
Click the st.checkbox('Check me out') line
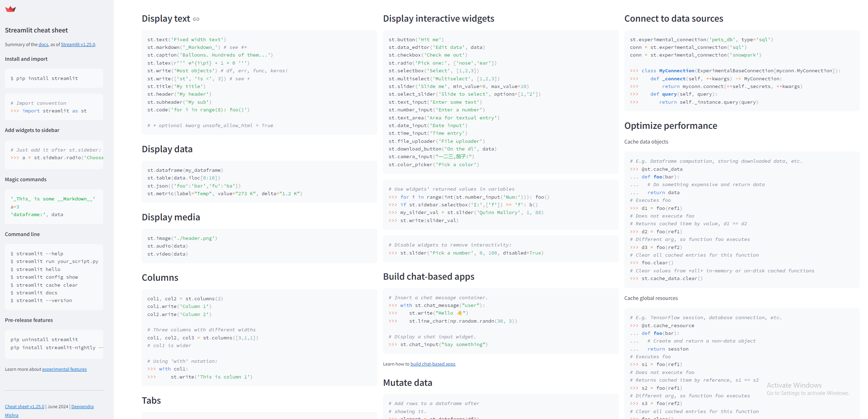428,55
